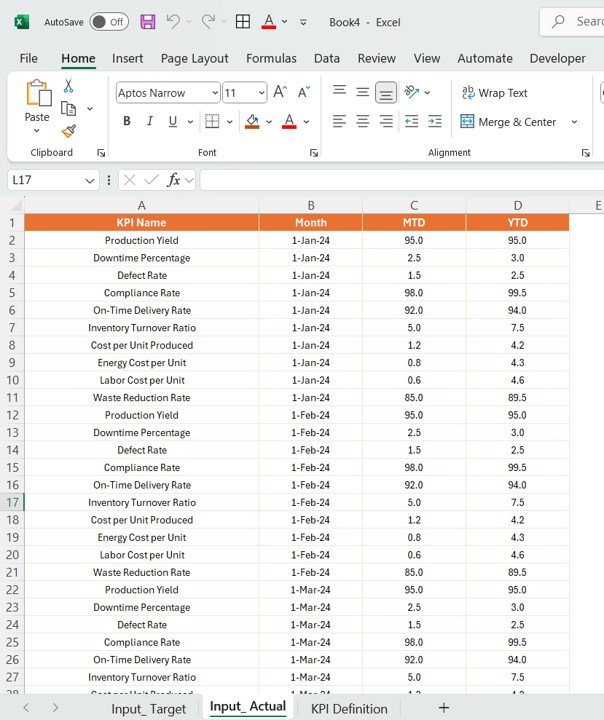Viewport: 604px width, 720px height.
Task: Open Font settings dialog launcher
Action: 314,153
